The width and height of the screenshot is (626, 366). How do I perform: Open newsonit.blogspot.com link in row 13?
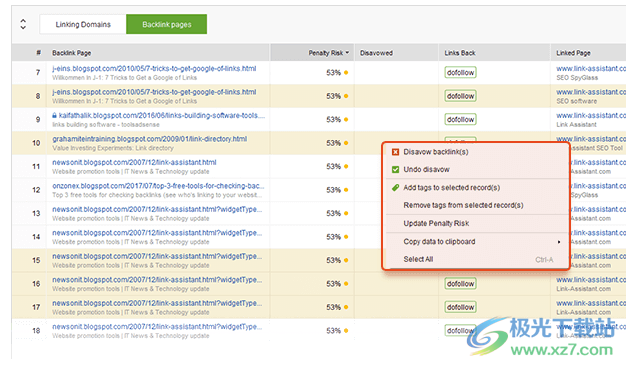click(x=157, y=210)
